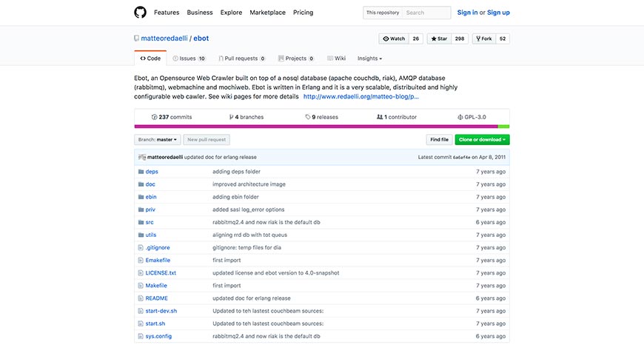Expand the Insights dropdown tab

click(369, 58)
